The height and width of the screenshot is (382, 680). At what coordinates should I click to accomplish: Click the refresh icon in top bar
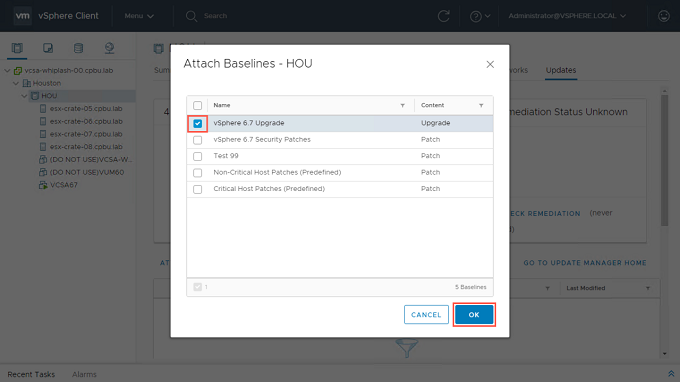443,16
